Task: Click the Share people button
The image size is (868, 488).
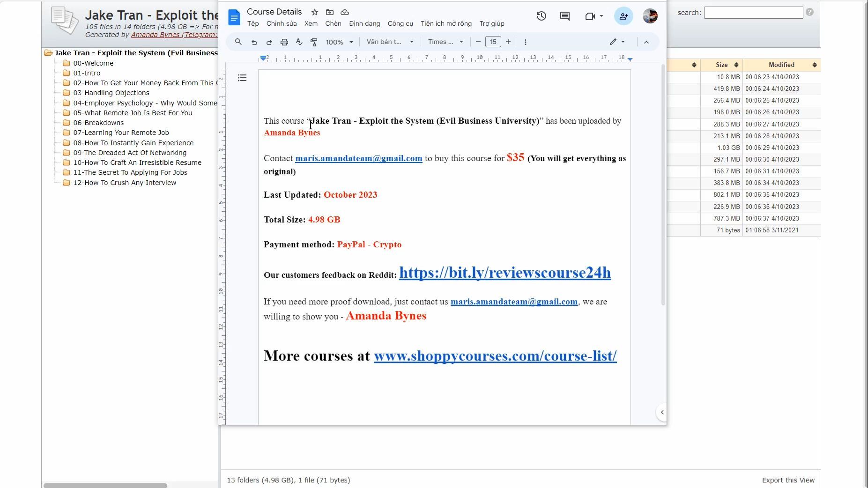Action: click(x=623, y=16)
